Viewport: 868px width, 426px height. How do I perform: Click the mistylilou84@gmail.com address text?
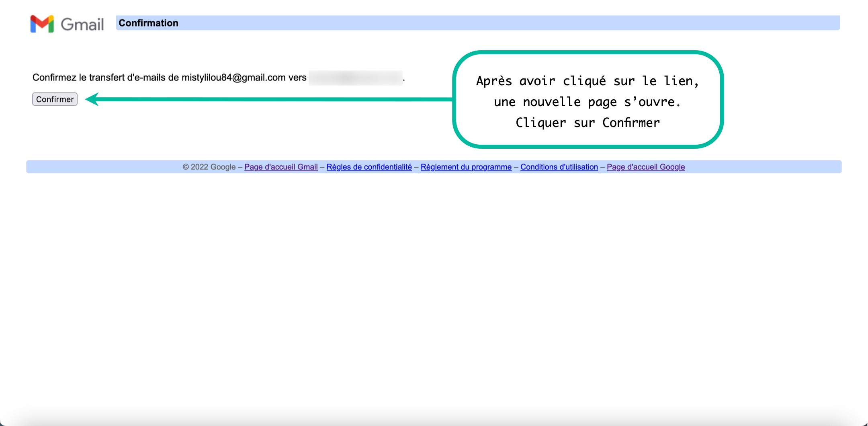click(x=233, y=78)
